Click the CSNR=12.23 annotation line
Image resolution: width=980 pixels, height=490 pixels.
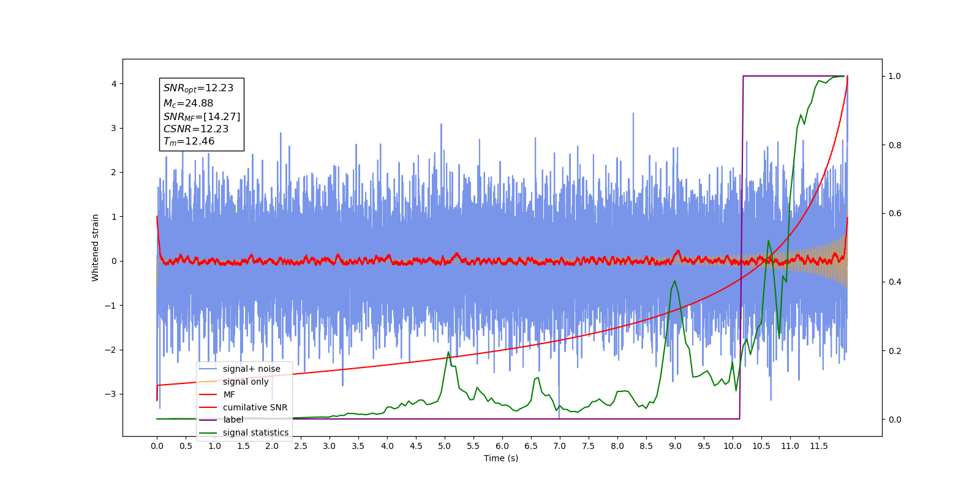pyautogui.click(x=196, y=129)
